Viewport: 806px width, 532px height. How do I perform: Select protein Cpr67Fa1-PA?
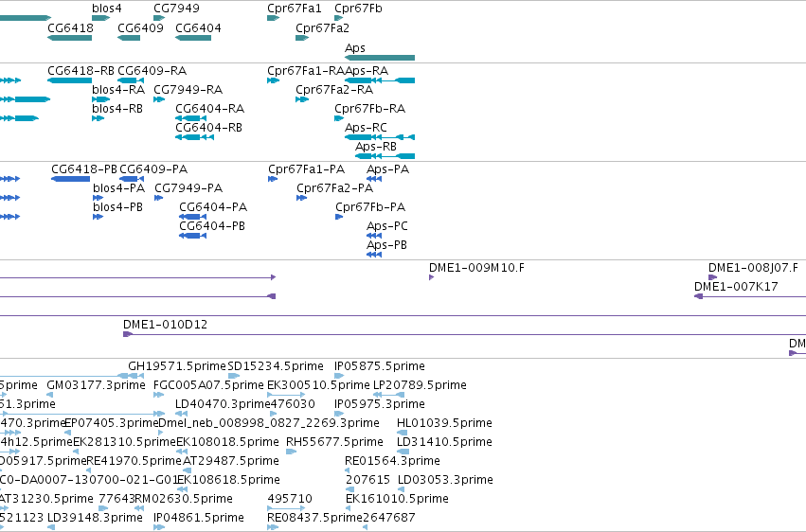coord(306,168)
